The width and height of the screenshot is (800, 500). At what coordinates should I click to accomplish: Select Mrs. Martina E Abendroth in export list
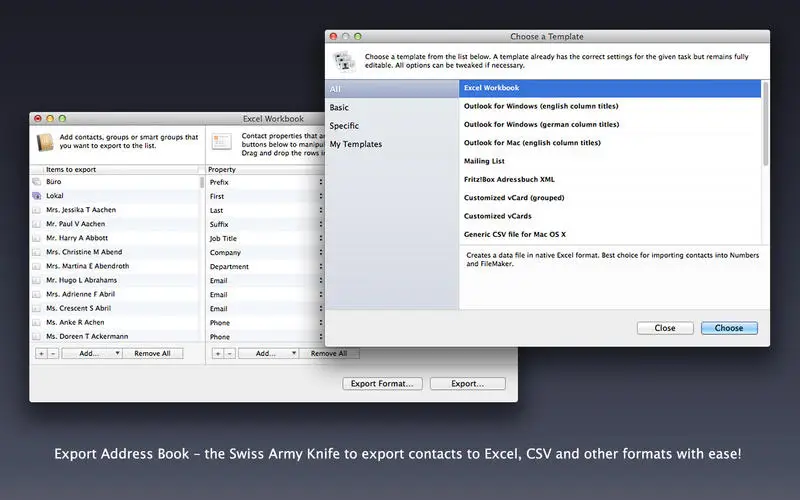pos(87,266)
